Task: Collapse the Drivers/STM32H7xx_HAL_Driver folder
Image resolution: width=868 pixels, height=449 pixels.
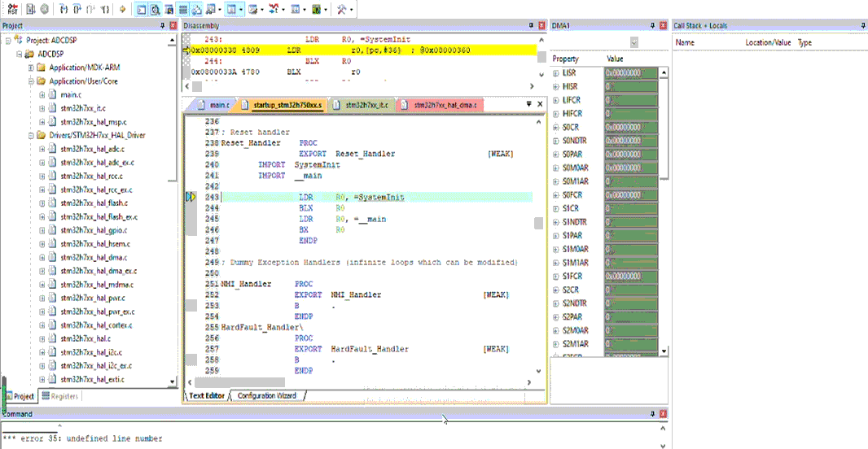Action: (x=31, y=136)
